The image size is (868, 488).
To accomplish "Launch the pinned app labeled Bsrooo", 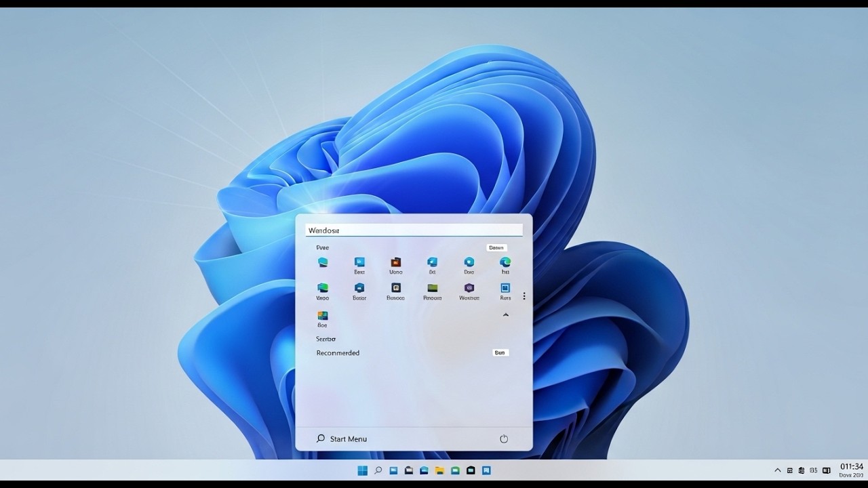I will pyautogui.click(x=396, y=291).
